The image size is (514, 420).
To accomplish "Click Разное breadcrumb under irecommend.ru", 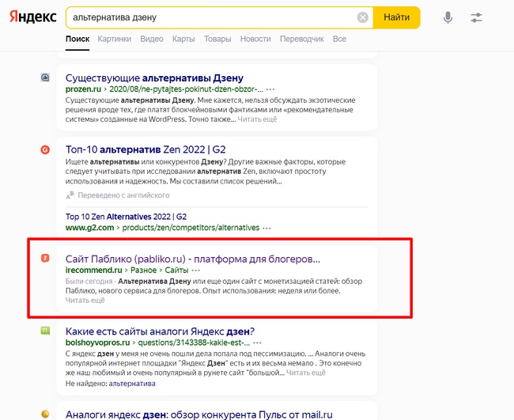I will tap(144, 271).
